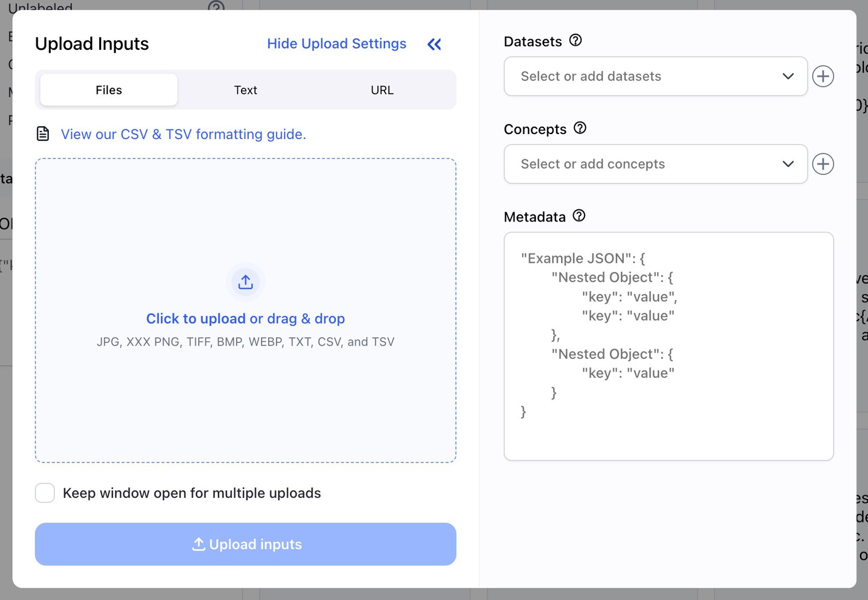Click the double-chevron collapse settings icon
868x600 pixels.
(x=434, y=45)
